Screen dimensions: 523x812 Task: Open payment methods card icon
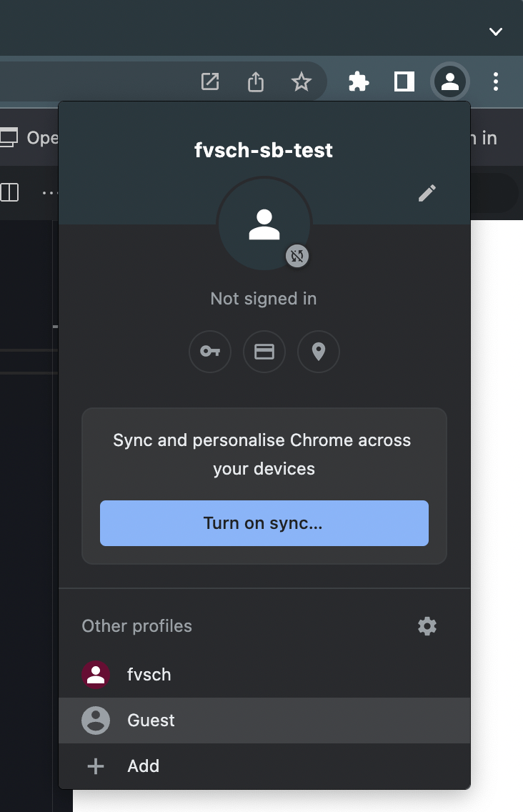[264, 352]
